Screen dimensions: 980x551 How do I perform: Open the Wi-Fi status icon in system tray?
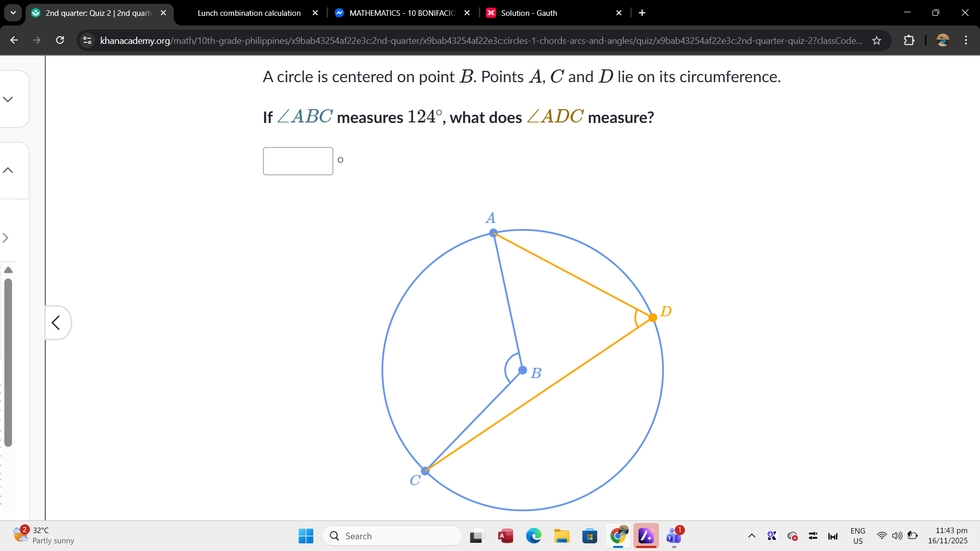click(x=881, y=536)
